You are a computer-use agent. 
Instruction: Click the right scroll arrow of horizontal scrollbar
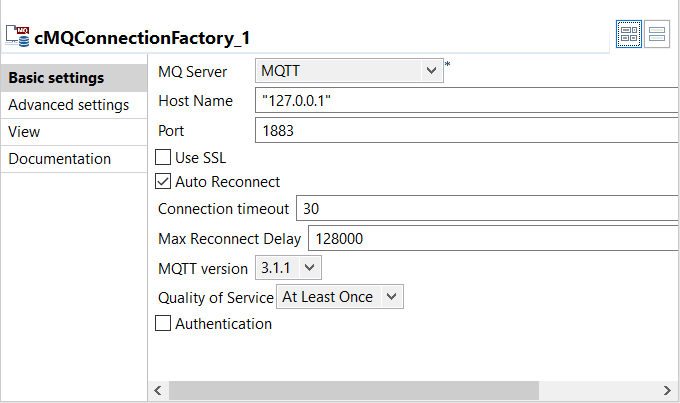click(x=668, y=390)
